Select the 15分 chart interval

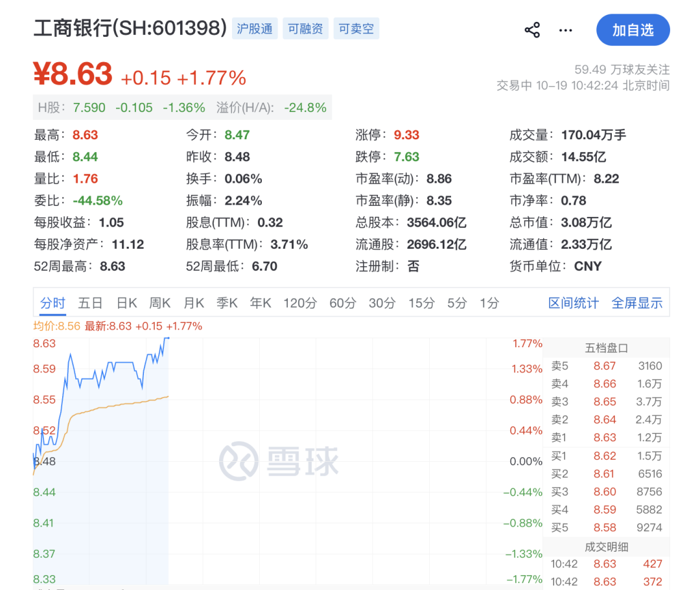pyautogui.click(x=421, y=303)
